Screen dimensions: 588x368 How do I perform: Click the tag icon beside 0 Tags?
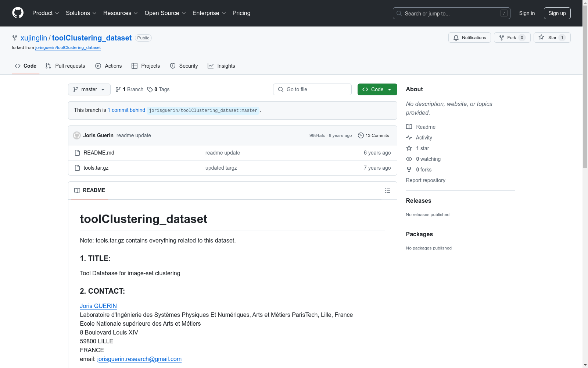[x=150, y=89]
